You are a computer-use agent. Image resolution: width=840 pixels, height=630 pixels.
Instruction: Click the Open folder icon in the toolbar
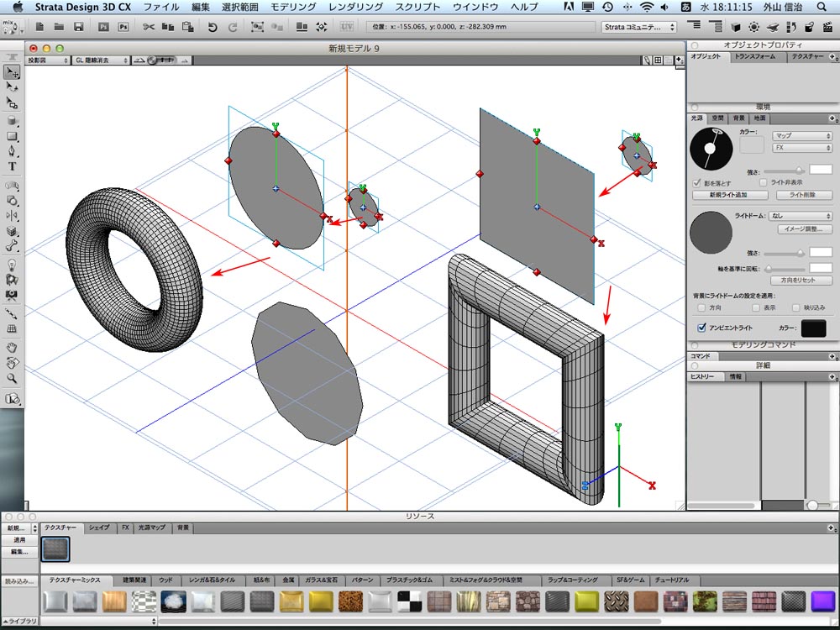[59, 26]
